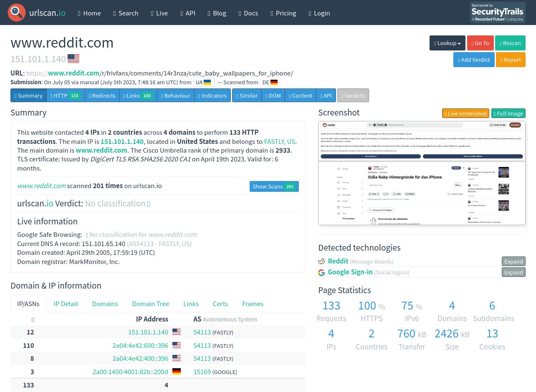Open the Live screenshot button

point(465,113)
